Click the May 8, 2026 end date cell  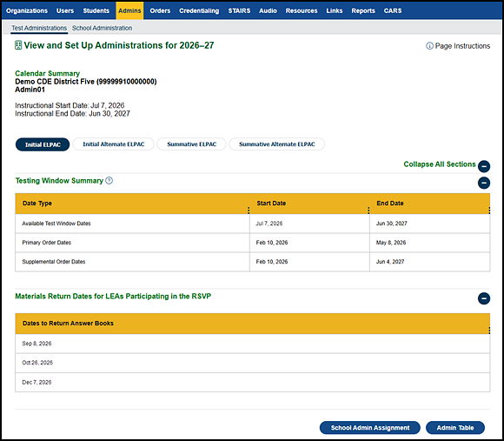(x=430, y=243)
